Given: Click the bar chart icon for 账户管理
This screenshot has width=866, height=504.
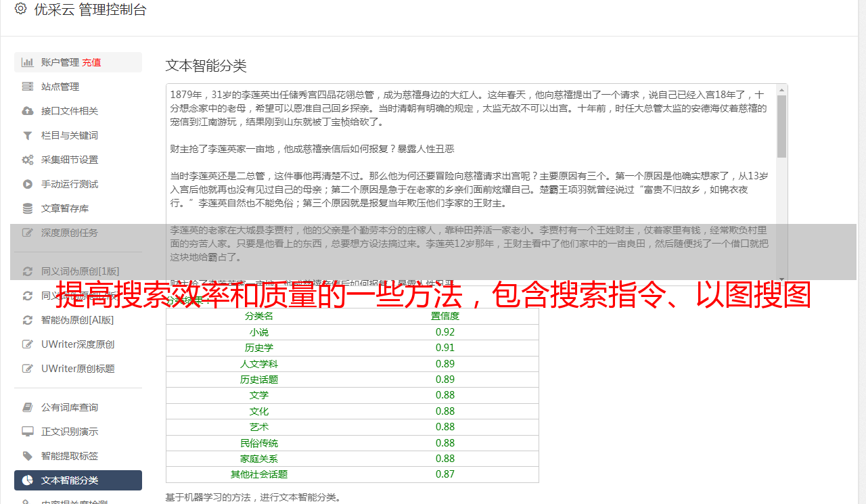Looking at the screenshot, I should (28, 62).
